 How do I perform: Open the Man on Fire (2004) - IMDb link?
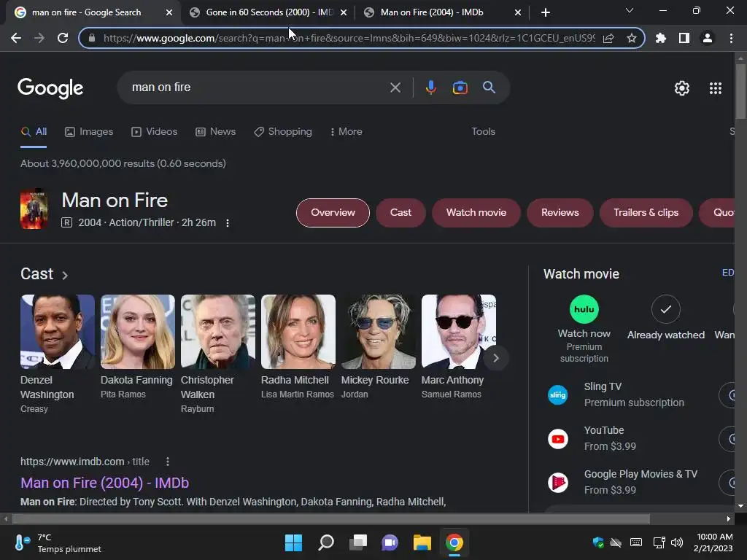105,483
